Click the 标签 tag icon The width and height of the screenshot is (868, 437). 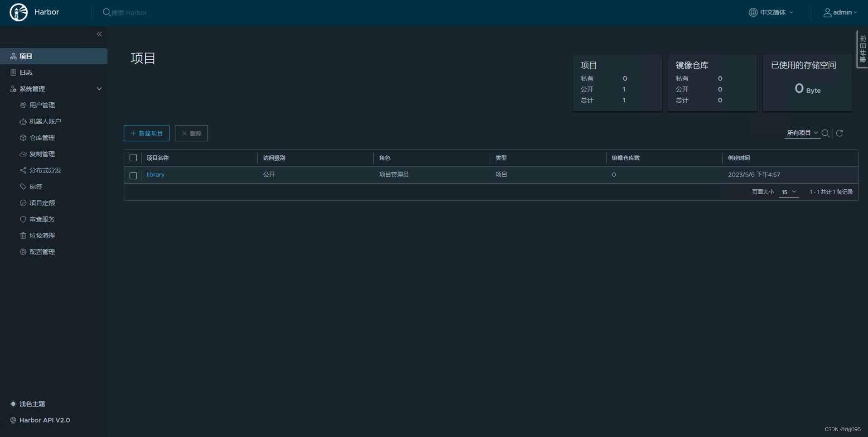coord(23,187)
